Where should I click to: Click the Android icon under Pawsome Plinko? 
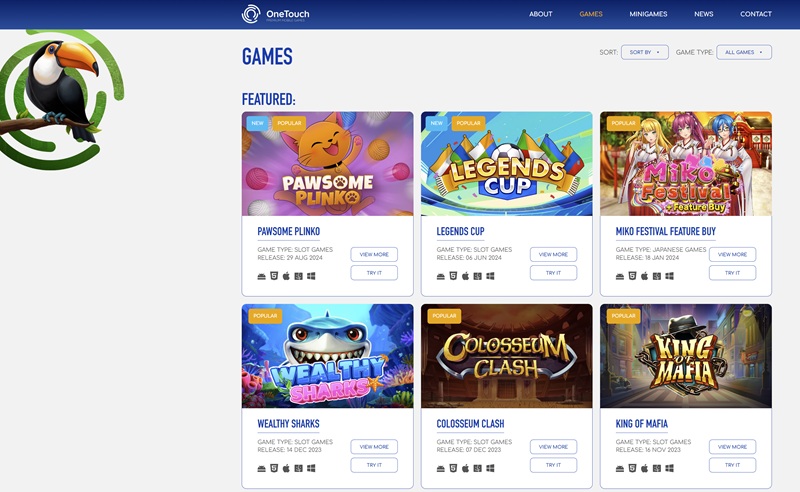[262, 276]
